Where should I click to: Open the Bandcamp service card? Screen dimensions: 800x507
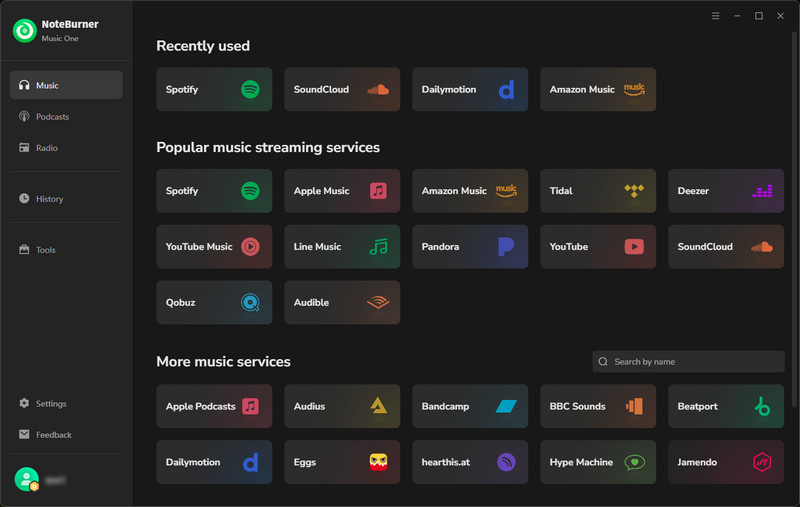pos(470,406)
